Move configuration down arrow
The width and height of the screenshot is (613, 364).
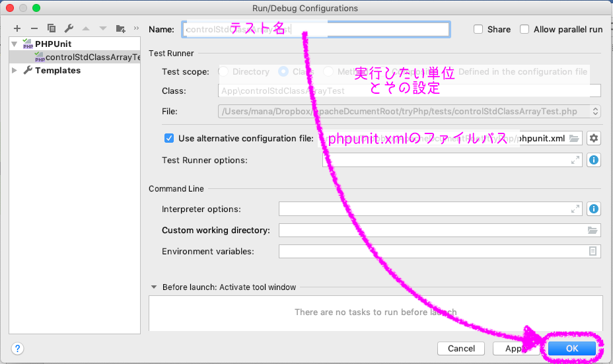tap(103, 28)
